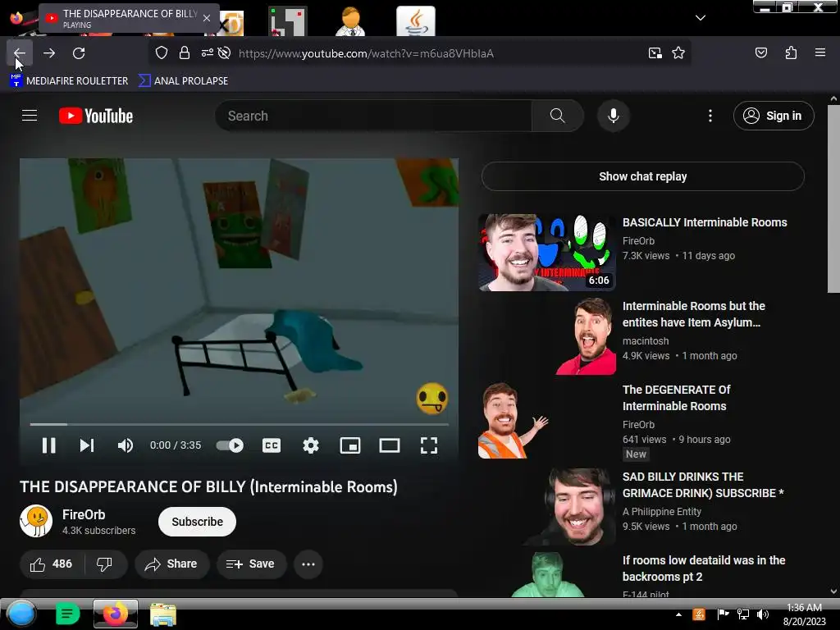Viewport: 840px width, 630px height.
Task: Click the blocked autoplay icon in address bar
Action: [224, 53]
